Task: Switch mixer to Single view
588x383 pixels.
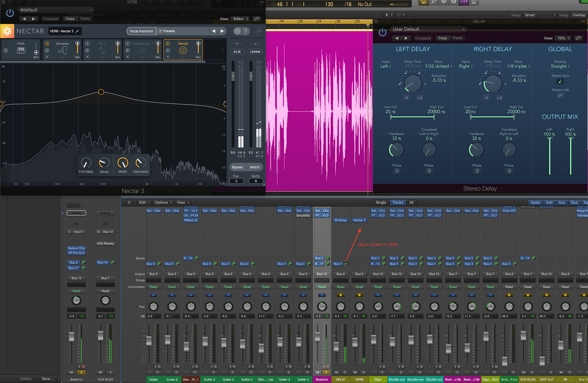Action: 381,202
